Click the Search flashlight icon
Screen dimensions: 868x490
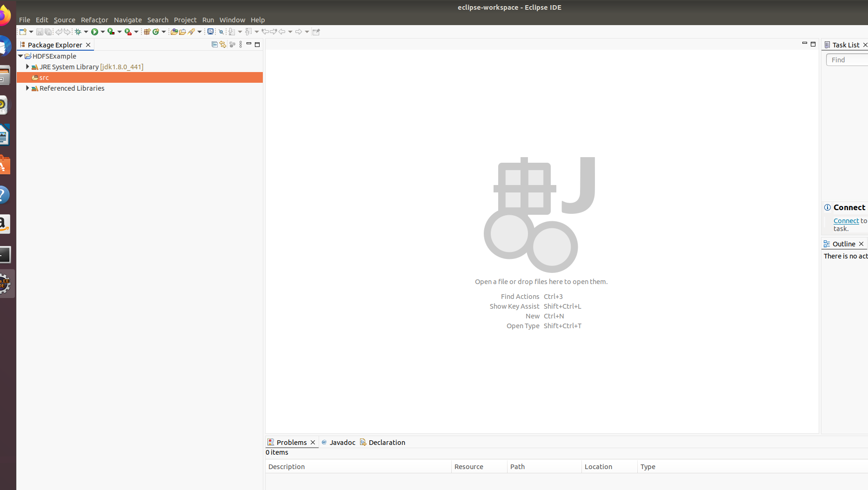[x=191, y=32]
